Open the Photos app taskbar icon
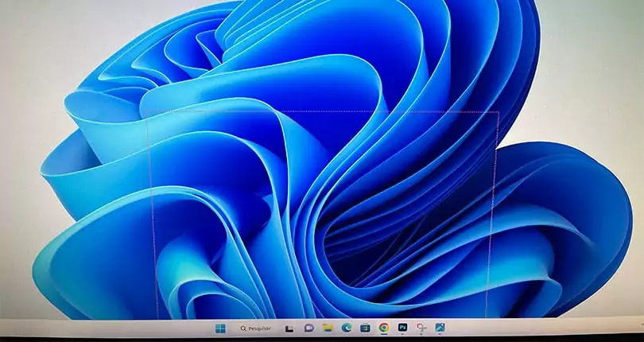Viewport: 644px width, 342px height. 440,327
